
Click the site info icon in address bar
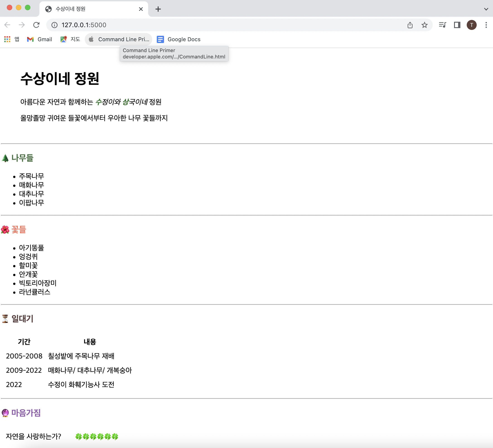click(x=55, y=25)
